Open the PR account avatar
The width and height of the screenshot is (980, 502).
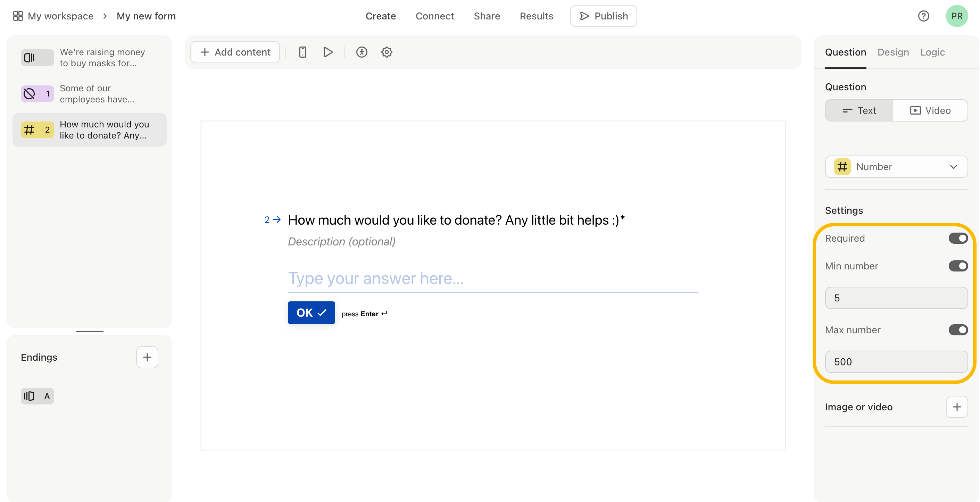957,16
